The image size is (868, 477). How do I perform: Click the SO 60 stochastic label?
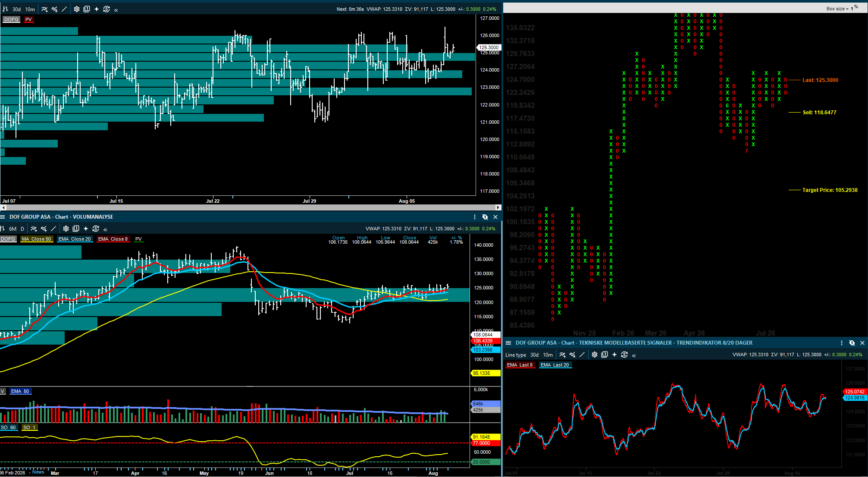[8, 427]
